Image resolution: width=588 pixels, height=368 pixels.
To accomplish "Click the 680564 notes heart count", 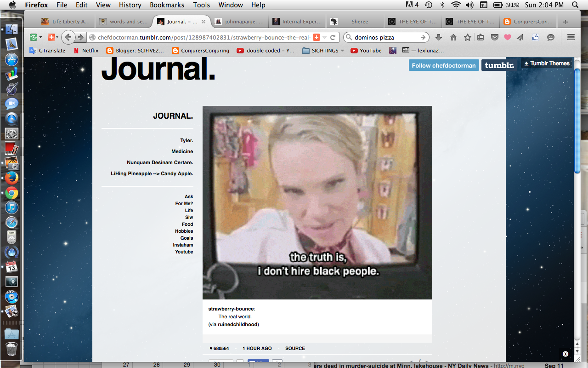I will coord(219,348).
